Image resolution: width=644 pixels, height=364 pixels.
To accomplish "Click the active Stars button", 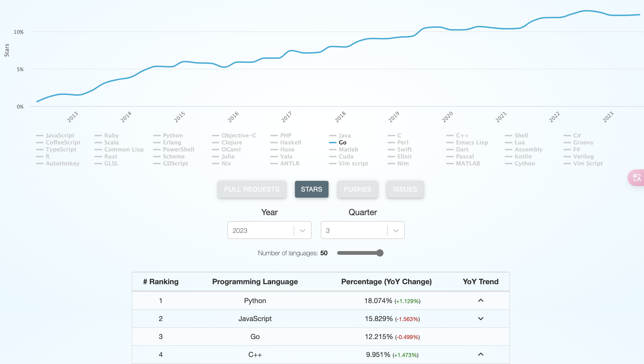I will click(311, 189).
